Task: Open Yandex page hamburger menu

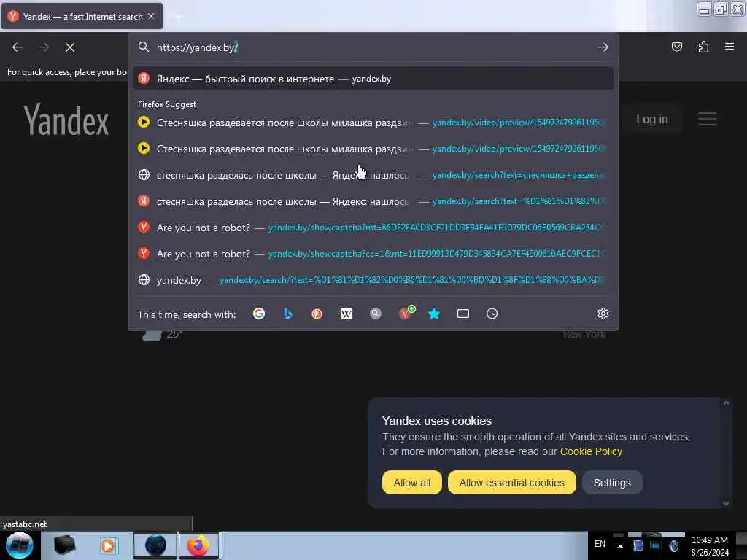Action: click(x=708, y=119)
